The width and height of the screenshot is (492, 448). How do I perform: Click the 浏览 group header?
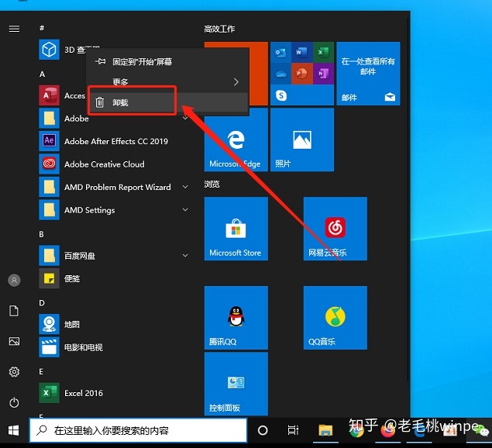tap(212, 184)
